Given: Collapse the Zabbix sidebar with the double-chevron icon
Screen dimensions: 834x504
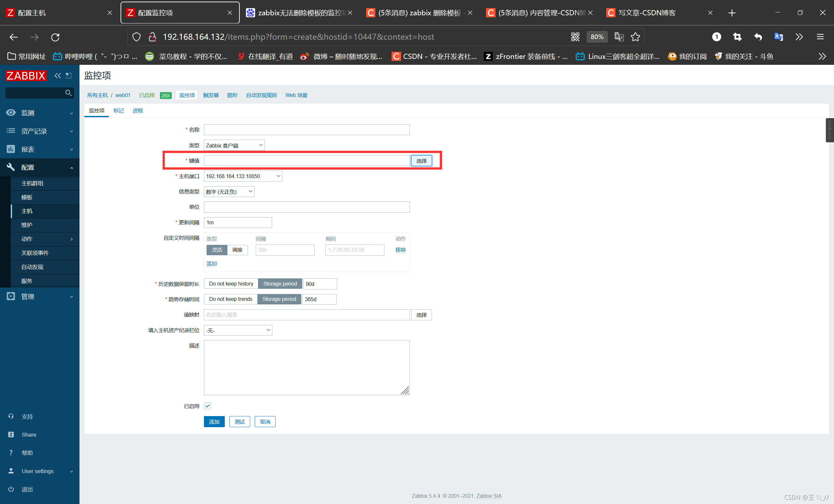Looking at the screenshot, I should pos(58,76).
